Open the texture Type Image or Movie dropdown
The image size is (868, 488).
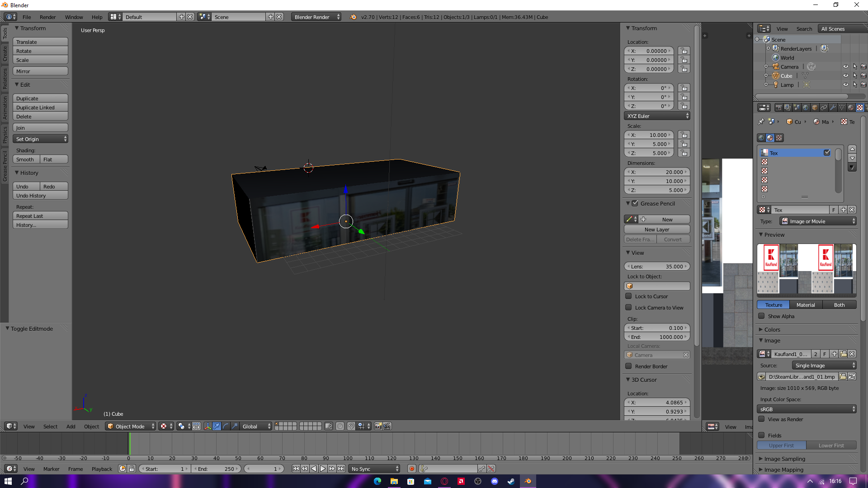tap(818, 221)
